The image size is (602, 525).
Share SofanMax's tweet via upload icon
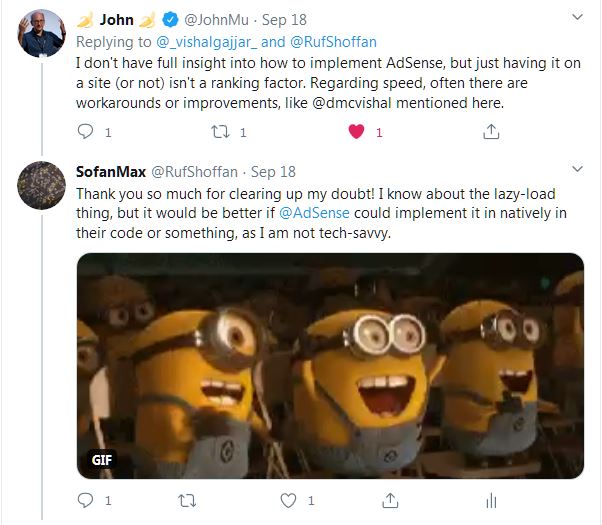[390, 500]
